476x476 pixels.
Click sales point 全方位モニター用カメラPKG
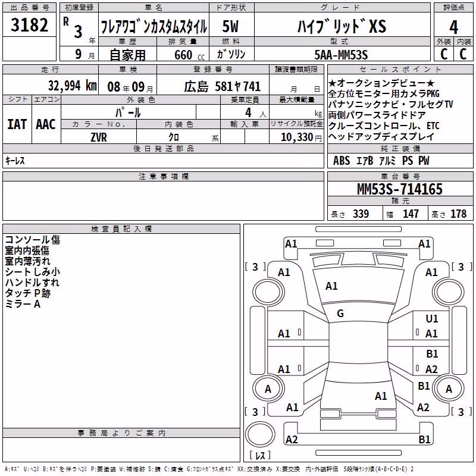[x=384, y=93]
